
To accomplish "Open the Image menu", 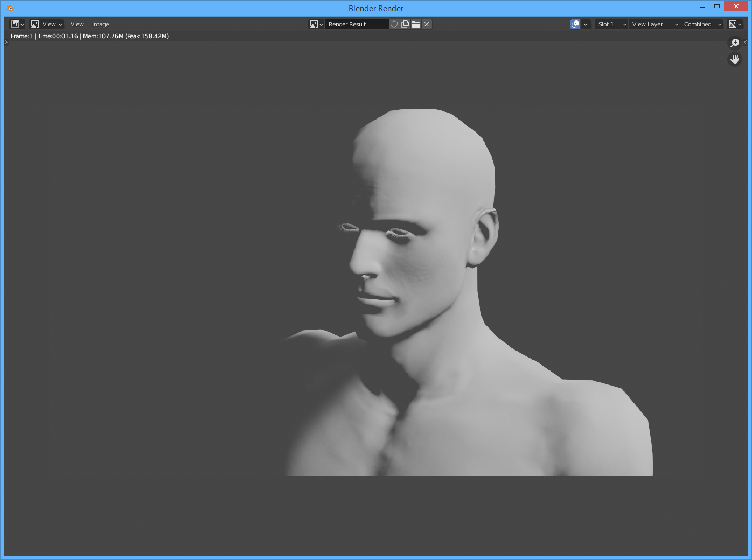I will coord(100,24).
